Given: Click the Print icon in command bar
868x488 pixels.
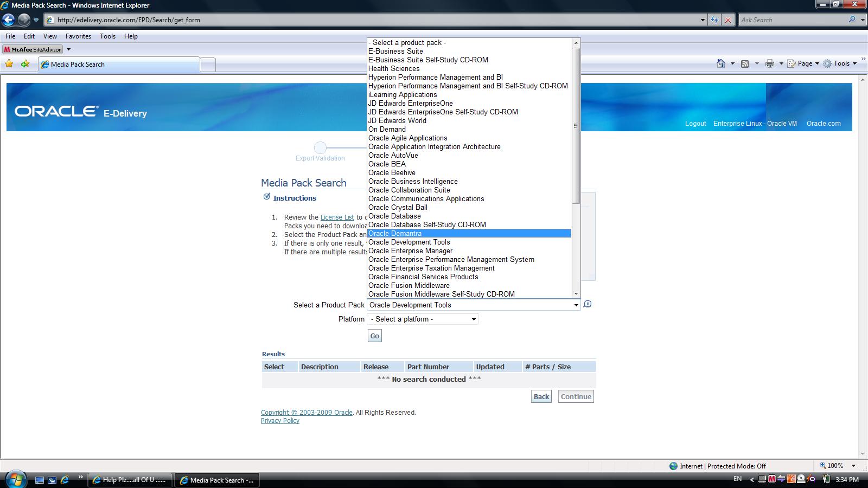Looking at the screenshot, I should 769,63.
